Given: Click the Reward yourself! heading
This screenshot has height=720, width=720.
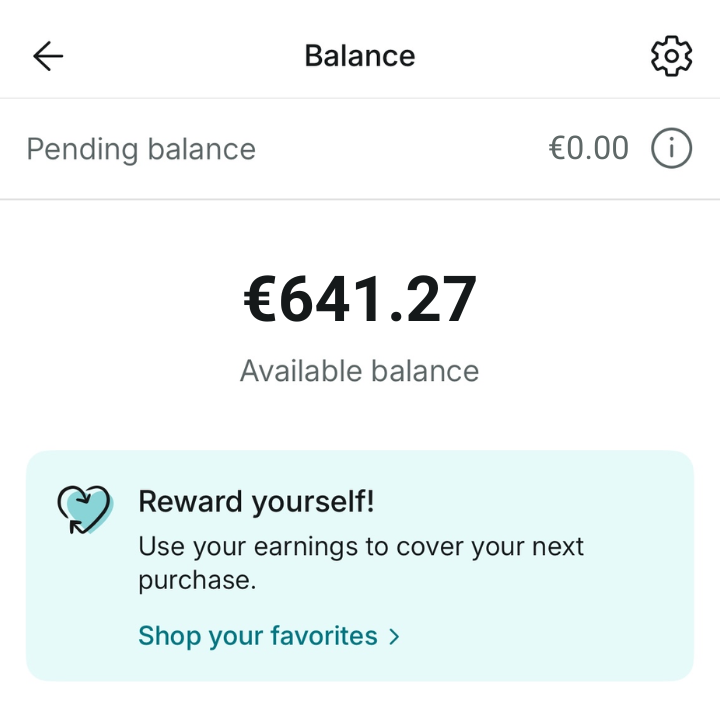Looking at the screenshot, I should point(256,501).
